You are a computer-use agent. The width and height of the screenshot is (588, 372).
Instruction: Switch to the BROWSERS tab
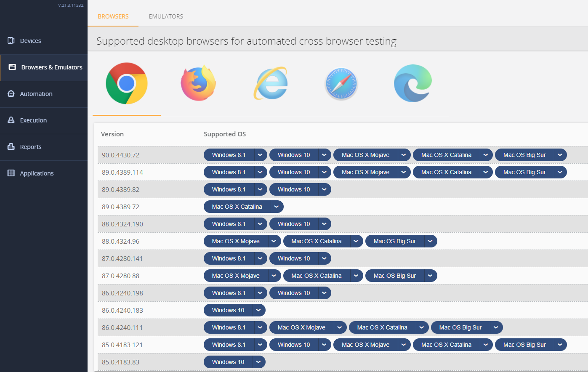coord(113,16)
